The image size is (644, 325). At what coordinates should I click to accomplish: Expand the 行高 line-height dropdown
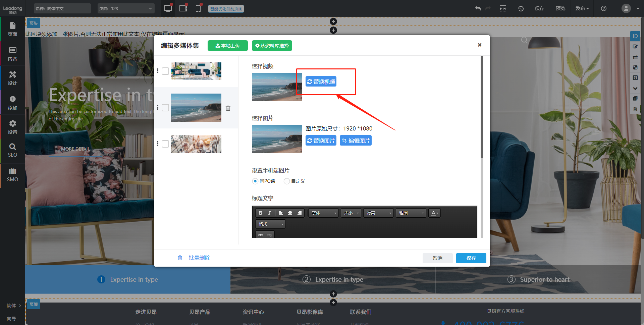point(378,213)
